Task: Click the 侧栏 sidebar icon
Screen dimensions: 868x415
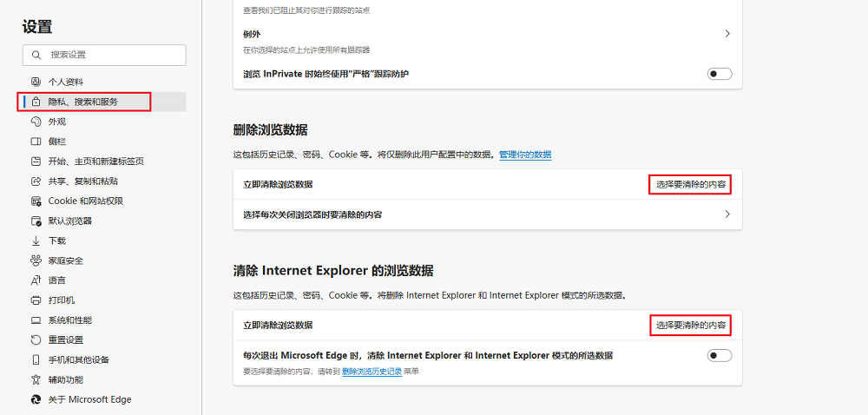Action: 36,142
